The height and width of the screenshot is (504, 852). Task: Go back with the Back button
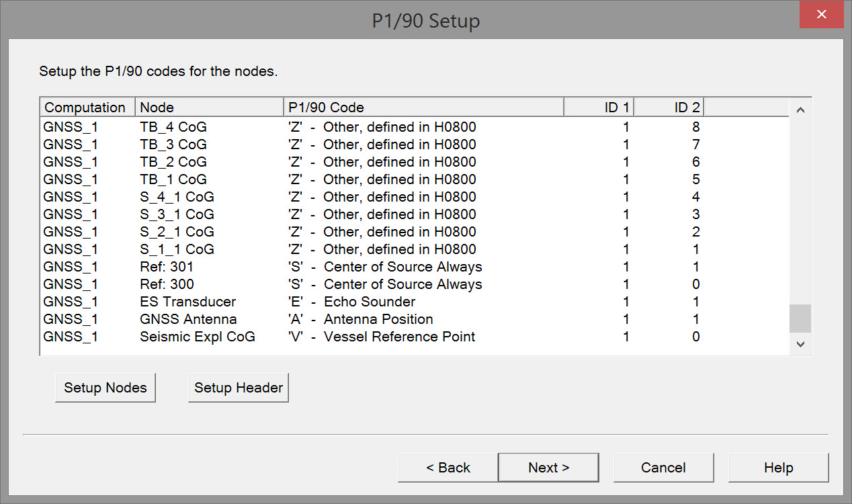click(448, 468)
